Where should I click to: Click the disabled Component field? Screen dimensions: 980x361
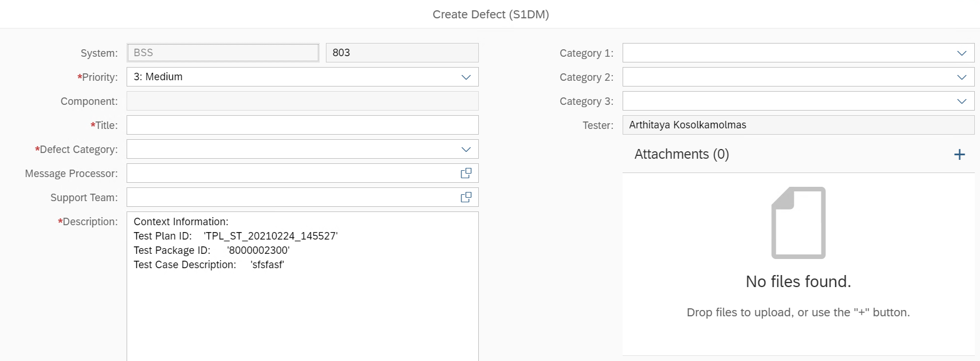302,101
